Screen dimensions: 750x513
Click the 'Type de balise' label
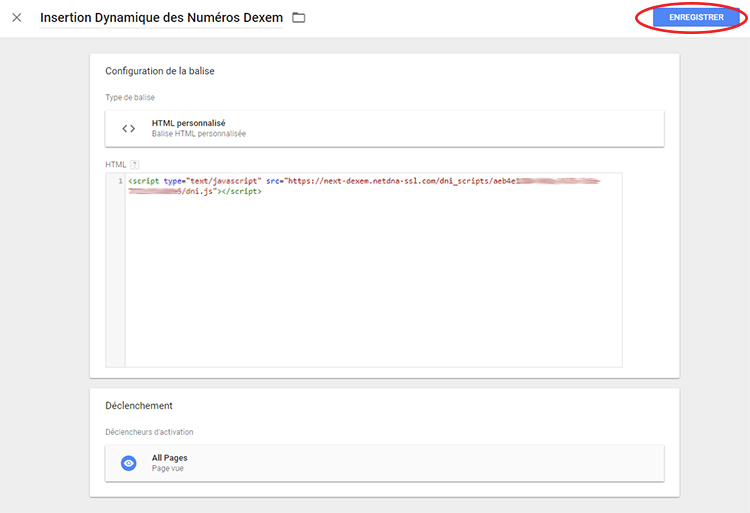coord(130,97)
